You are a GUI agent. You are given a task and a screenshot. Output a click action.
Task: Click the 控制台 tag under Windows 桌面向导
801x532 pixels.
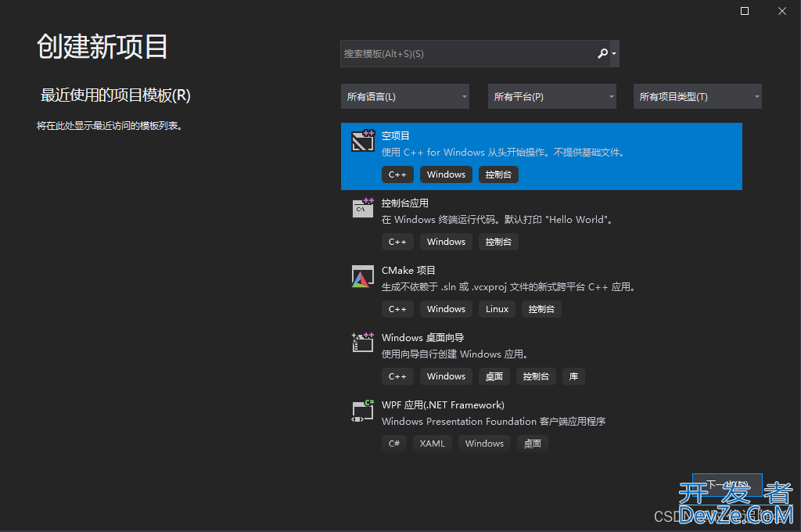click(x=536, y=376)
